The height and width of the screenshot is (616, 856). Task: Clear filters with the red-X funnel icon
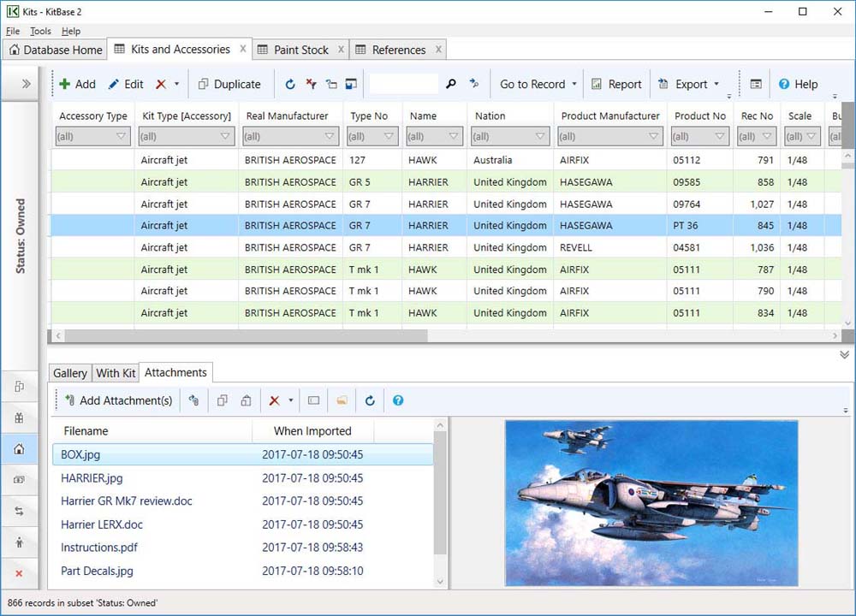(x=312, y=84)
